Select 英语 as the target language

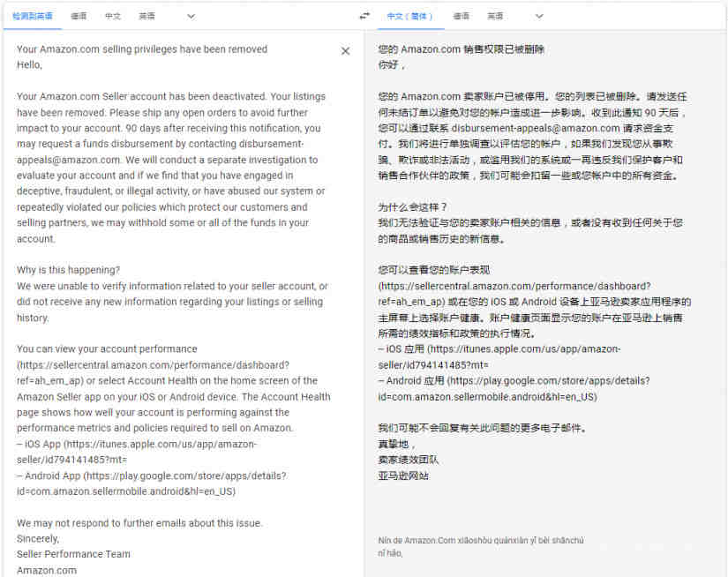495,16
